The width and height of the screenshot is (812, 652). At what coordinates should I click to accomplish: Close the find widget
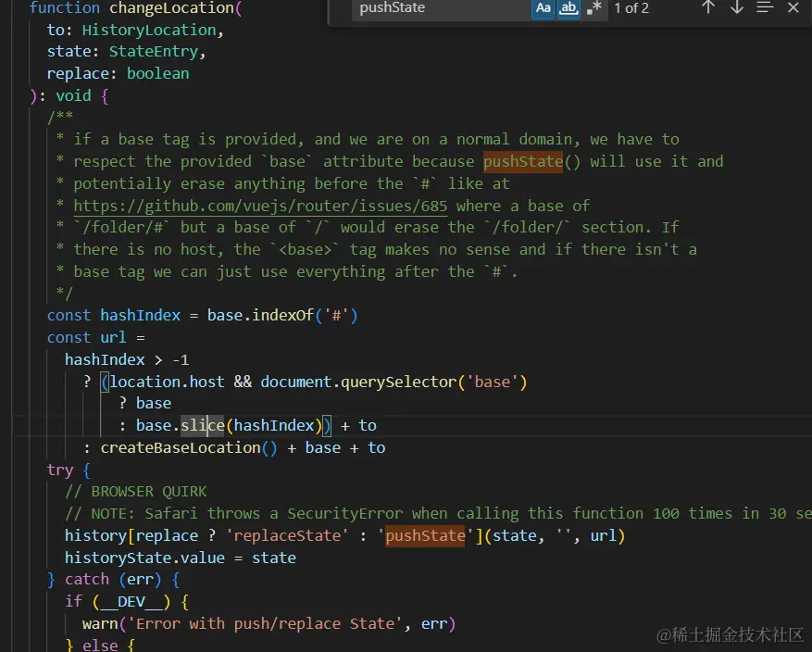(x=793, y=7)
